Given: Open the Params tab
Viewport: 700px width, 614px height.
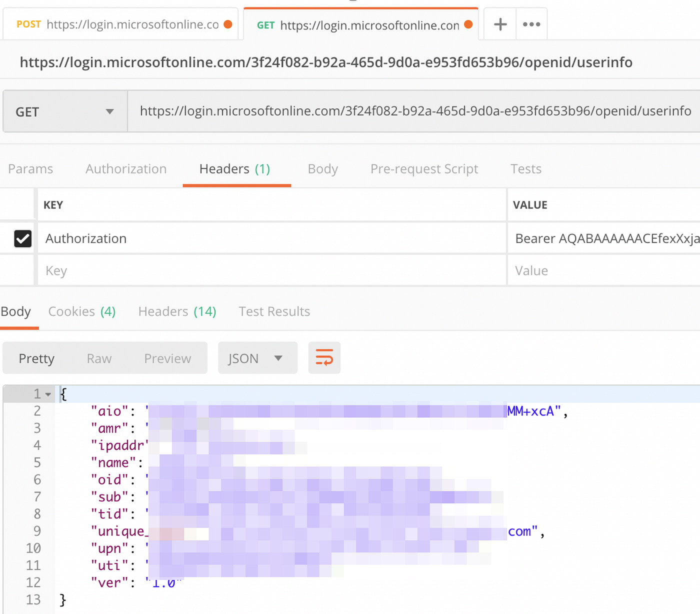Looking at the screenshot, I should [x=30, y=169].
